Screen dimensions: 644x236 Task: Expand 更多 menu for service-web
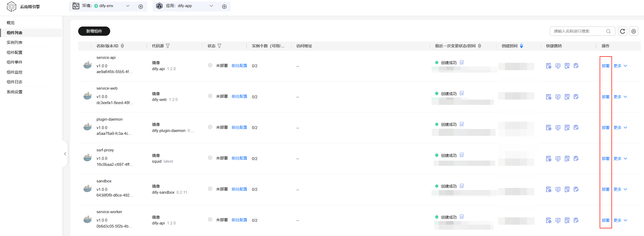click(x=620, y=97)
